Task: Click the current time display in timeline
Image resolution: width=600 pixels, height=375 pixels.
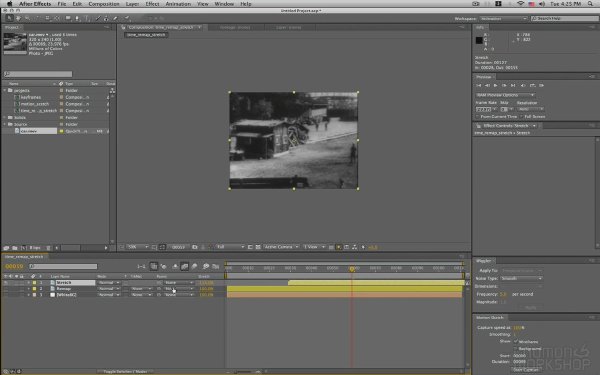Action: pos(14,266)
